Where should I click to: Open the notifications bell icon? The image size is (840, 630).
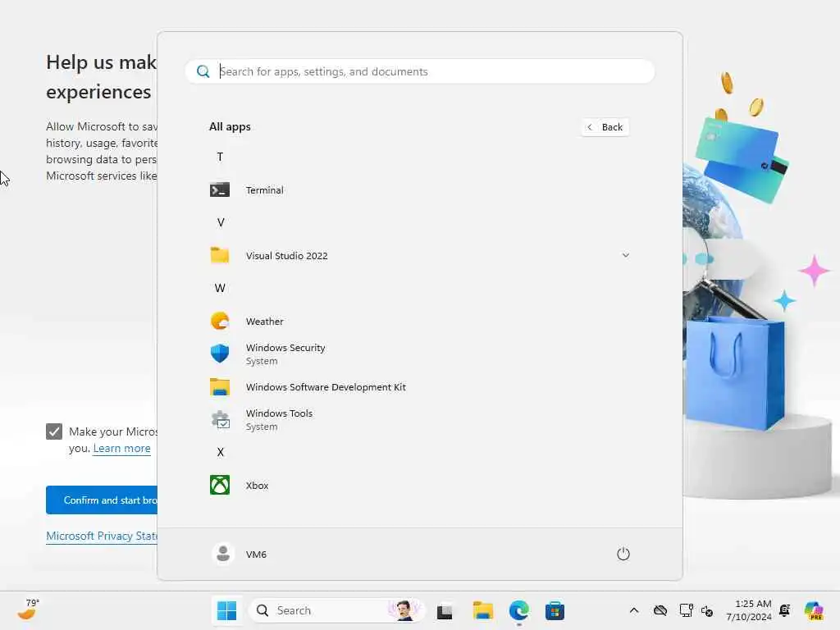pyautogui.click(x=785, y=610)
